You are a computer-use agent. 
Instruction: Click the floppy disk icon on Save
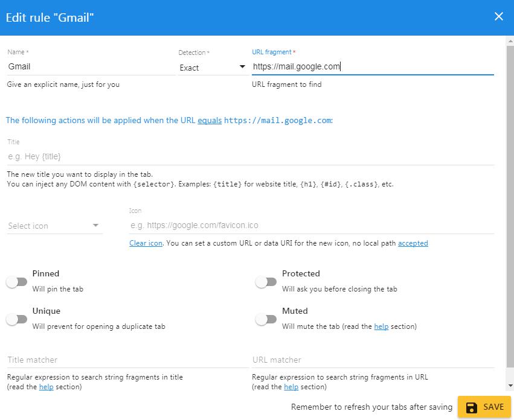tap(472, 407)
